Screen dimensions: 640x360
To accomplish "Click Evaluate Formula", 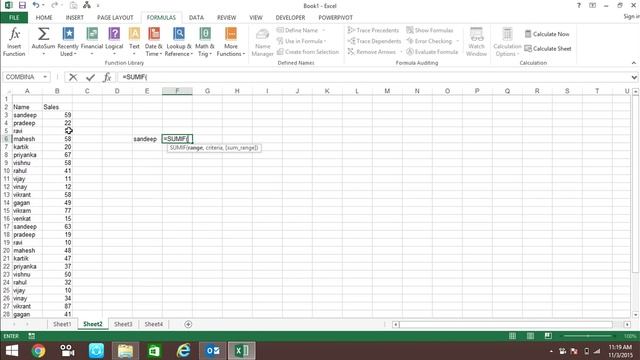I will [x=432, y=52].
